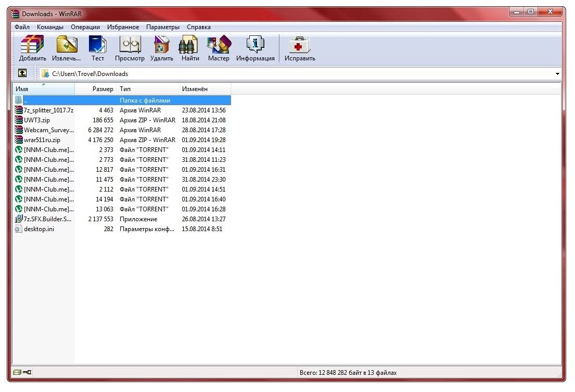Viewport: 575px width, 392px height.
Task: Click the date 15.08.2014 8:51
Action: click(202, 229)
